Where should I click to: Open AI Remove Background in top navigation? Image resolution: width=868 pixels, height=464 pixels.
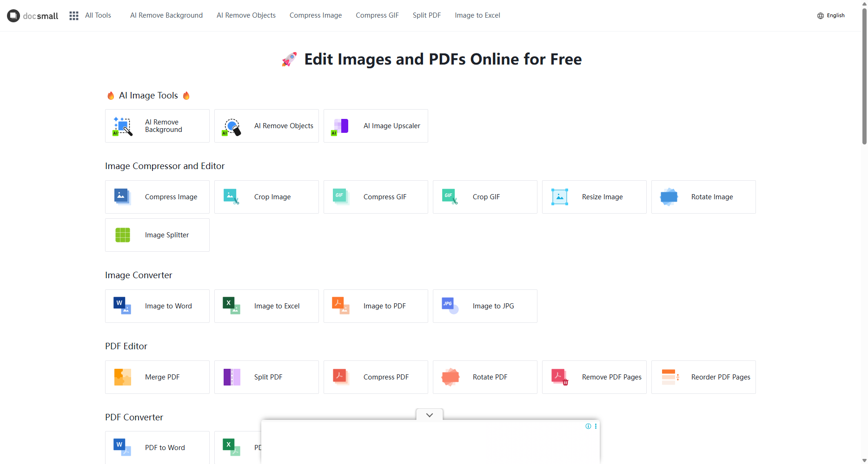[x=166, y=15]
